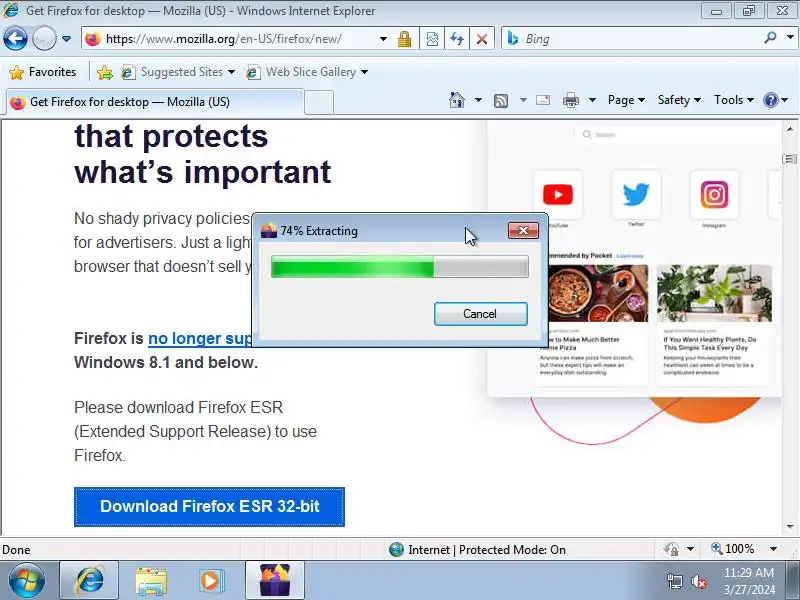
Task: Click 'Done' status bar text
Action: 16,549
